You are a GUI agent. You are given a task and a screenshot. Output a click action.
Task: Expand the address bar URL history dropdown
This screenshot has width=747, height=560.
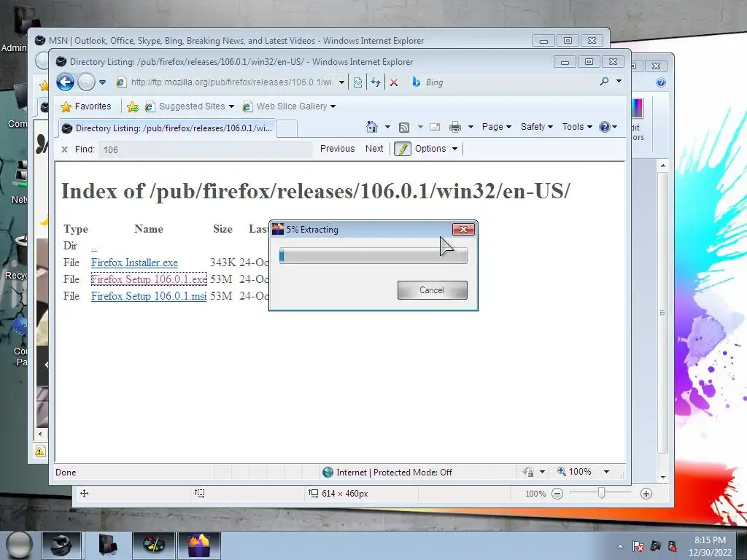[x=341, y=82]
